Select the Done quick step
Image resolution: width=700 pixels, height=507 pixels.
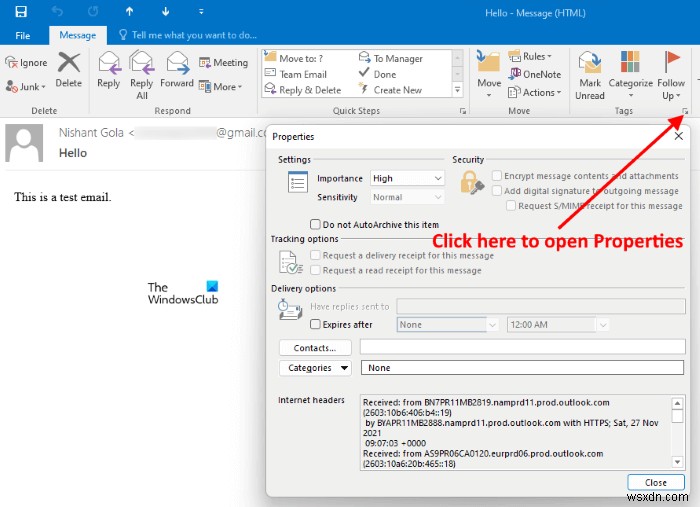[x=378, y=74]
